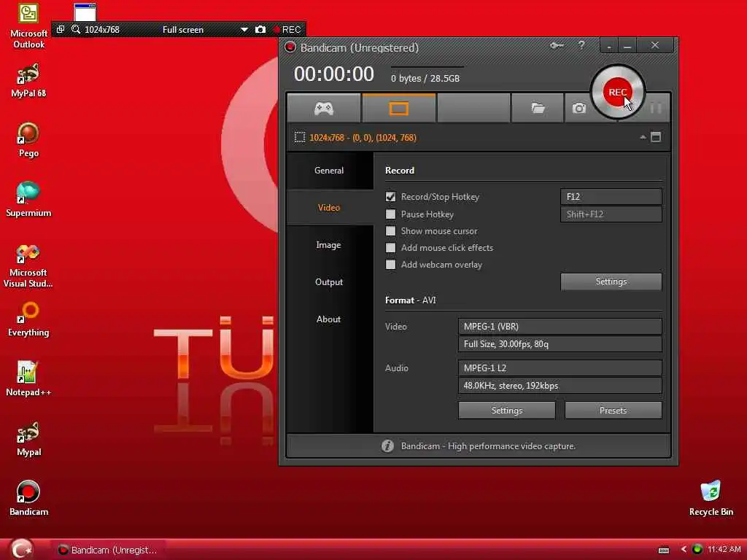Open the Full screen dropdown on the capture bar
This screenshot has width=747, height=560.
(244, 29)
